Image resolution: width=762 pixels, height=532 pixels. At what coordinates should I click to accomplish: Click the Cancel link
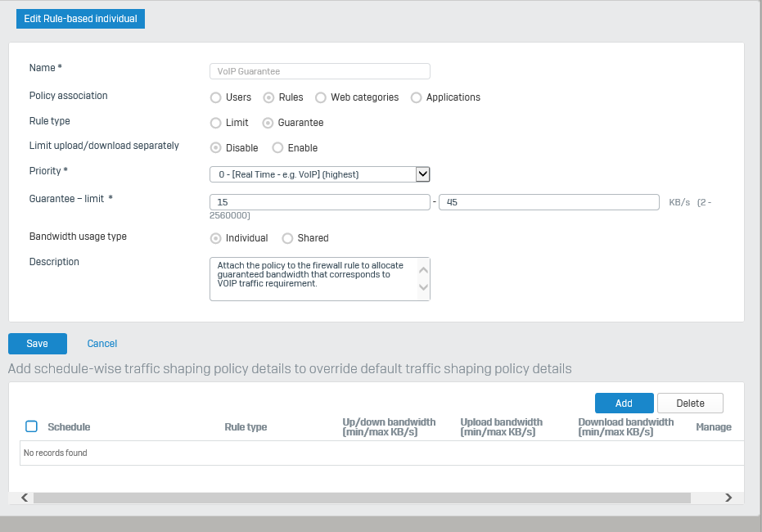102,344
